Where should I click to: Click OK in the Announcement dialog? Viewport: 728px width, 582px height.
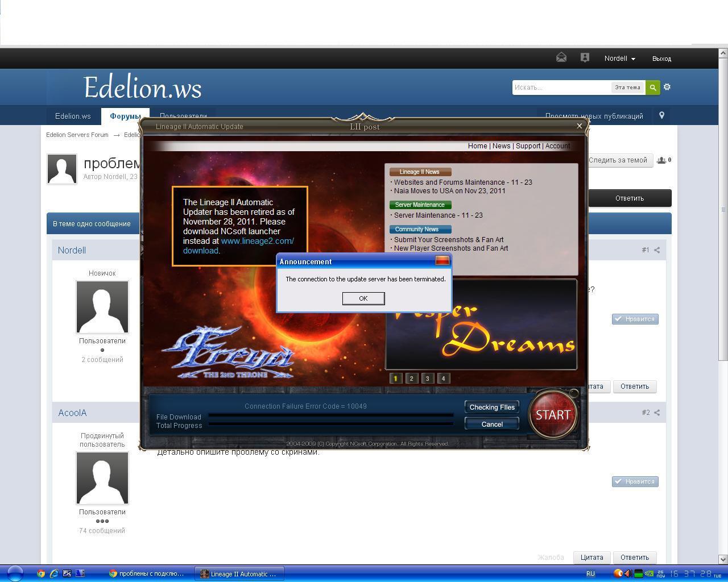pos(363,298)
